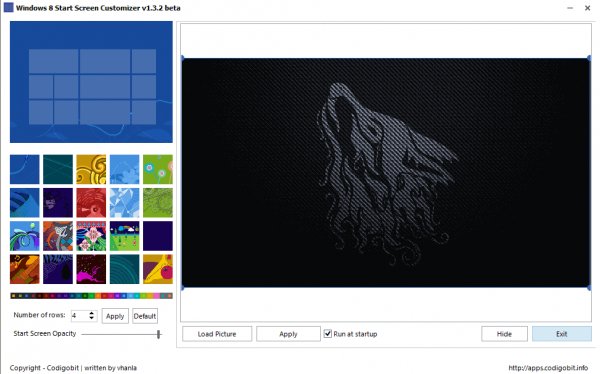Choose the yellow thumbnail with red ball
The height and width of the screenshot is (374, 600).
158,269
